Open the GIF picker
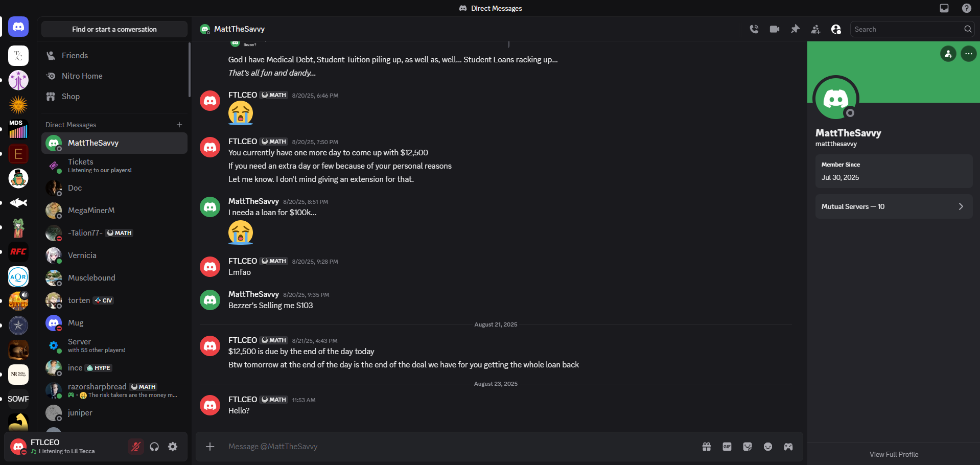This screenshot has width=980, height=465. 727,447
